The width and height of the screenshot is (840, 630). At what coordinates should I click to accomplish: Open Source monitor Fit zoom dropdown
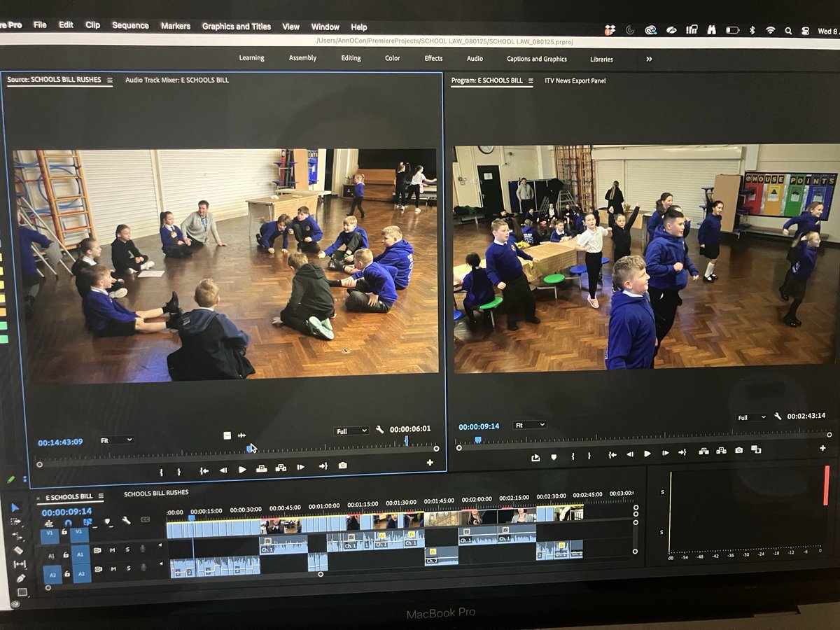(x=115, y=440)
